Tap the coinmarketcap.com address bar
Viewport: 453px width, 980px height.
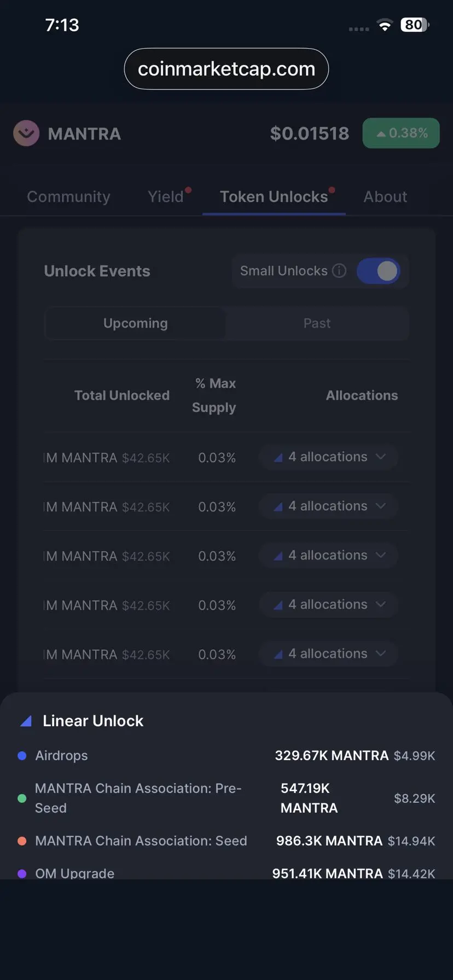click(x=226, y=69)
